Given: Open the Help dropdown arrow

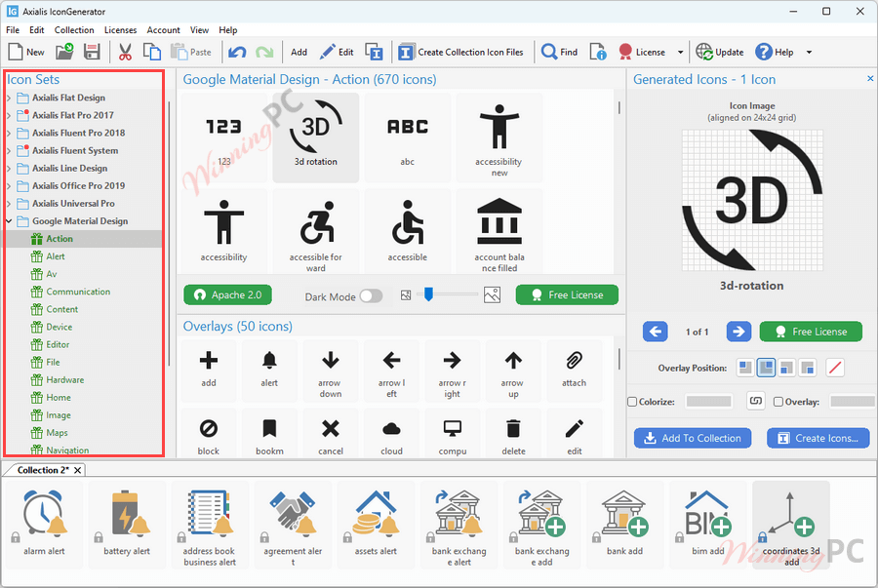Looking at the screenshot, I should [809, 52].
